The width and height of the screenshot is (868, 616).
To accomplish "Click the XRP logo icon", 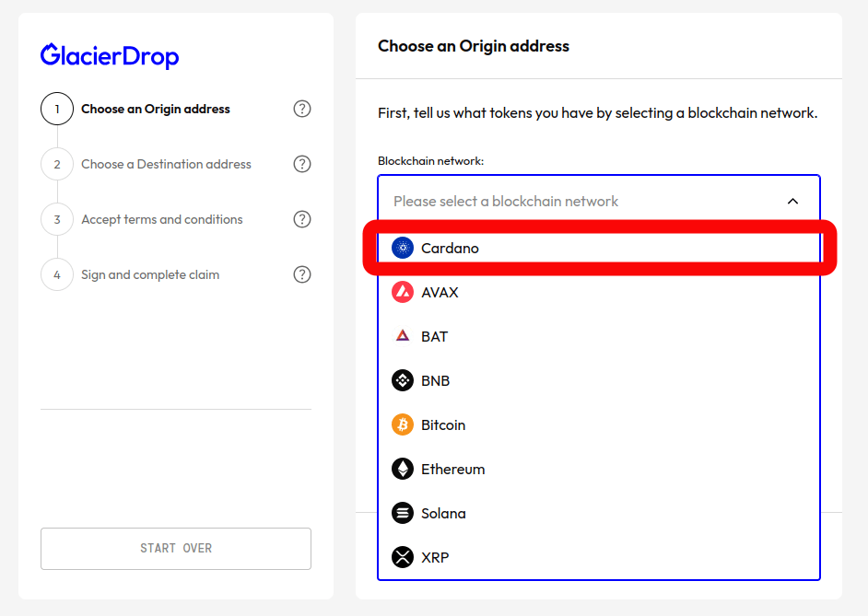I will point(403,557).
